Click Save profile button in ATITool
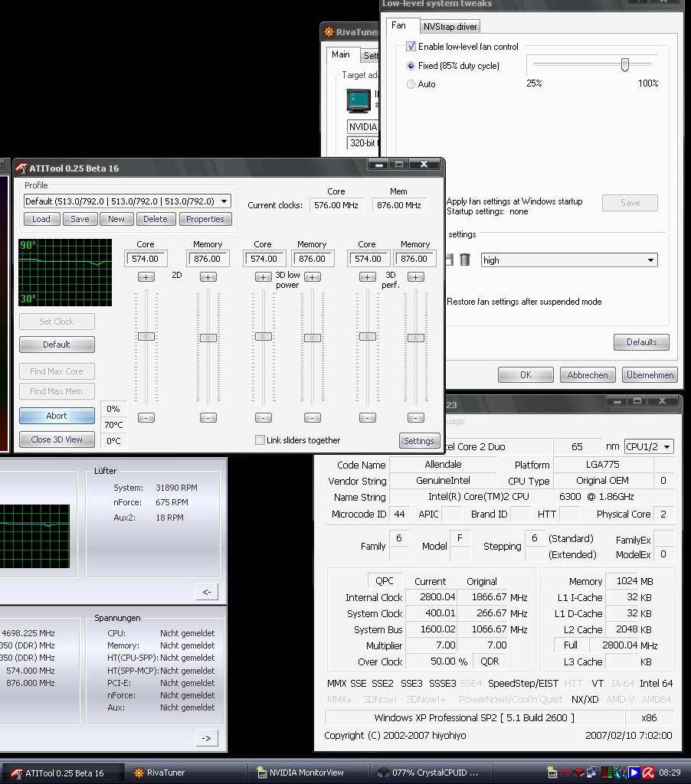The width and height of the screenshot is (691, 784). click(80, 219)
